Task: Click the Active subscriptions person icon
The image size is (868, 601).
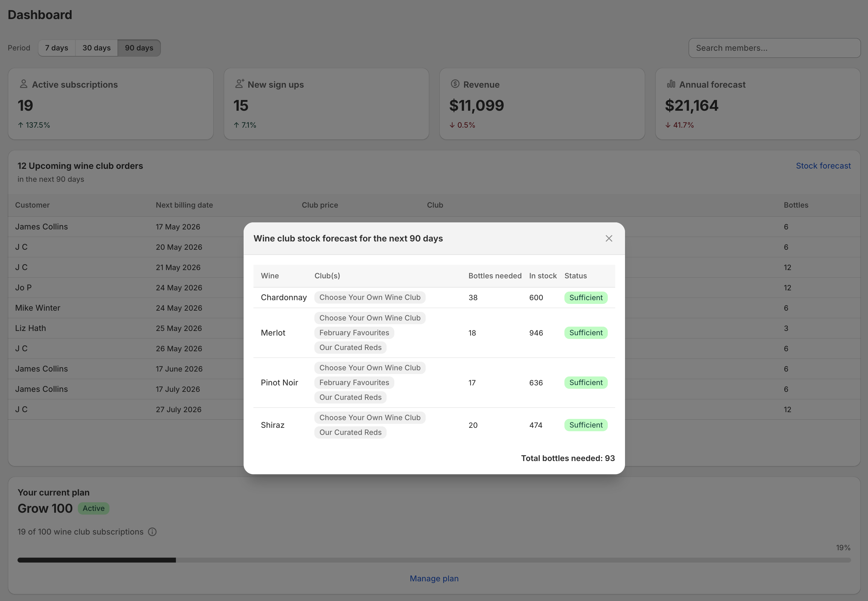Action: click(x=23, y=84)
